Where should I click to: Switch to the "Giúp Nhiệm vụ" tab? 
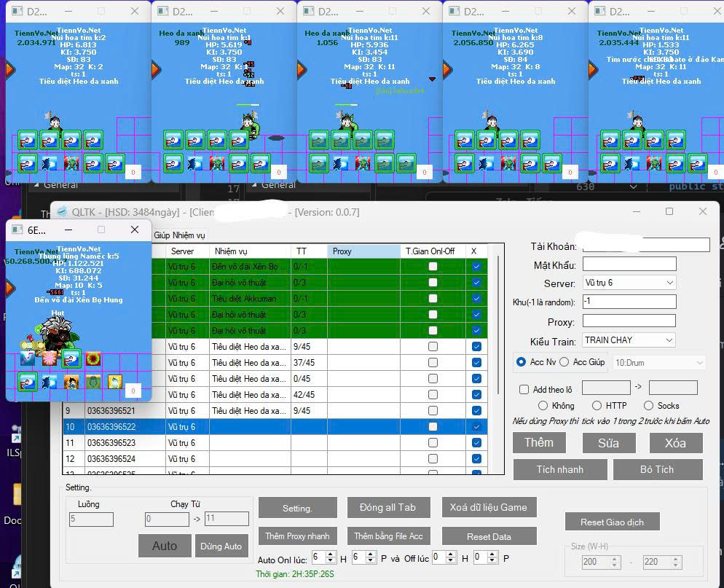pyautogui.click(x=179, y=235)
